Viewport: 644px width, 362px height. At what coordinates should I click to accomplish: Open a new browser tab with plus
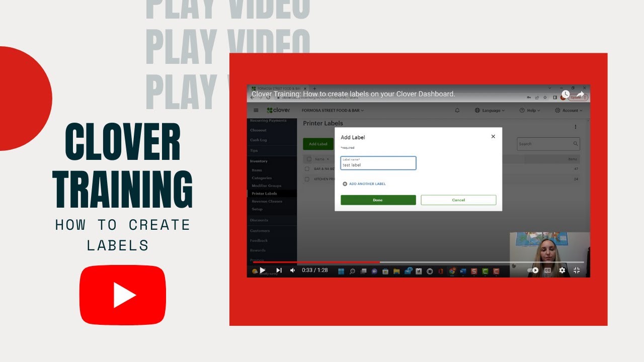tap(314, 88)
